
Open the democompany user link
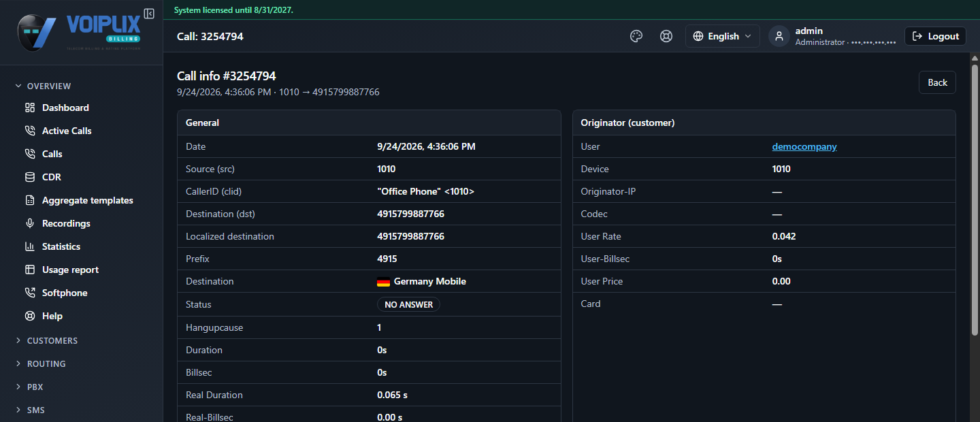(804, 146)
